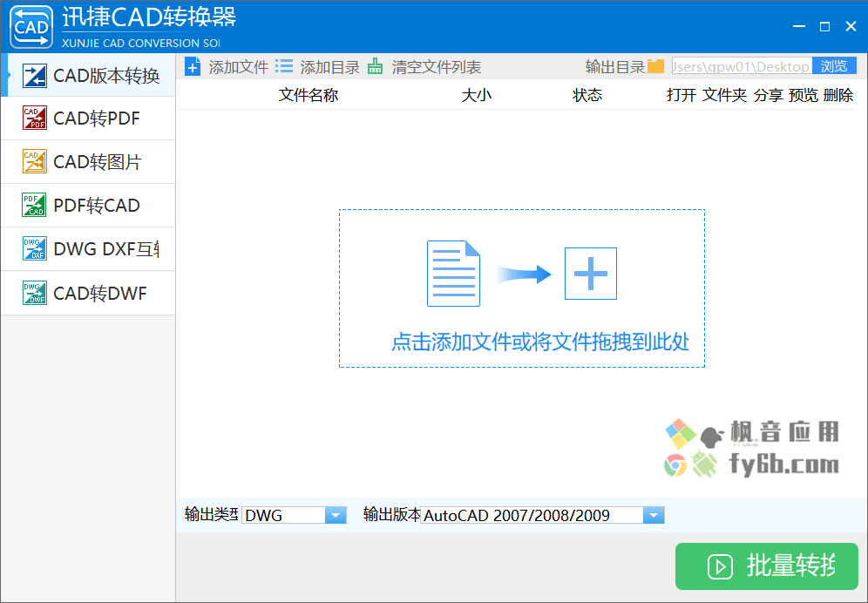The image size is (868, 603).
Task: Click the large plus box icon
Action: tap(591, 274)
